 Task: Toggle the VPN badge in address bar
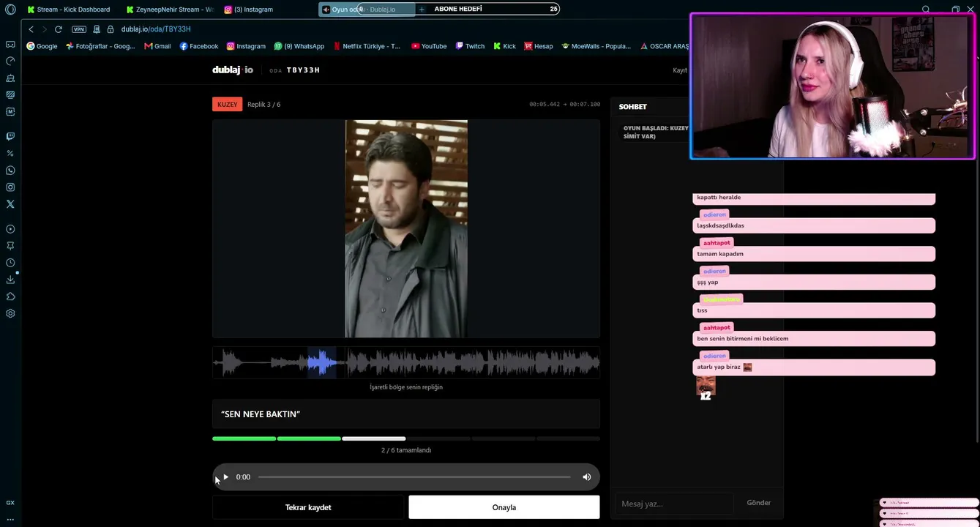click(x=79, y=29)
